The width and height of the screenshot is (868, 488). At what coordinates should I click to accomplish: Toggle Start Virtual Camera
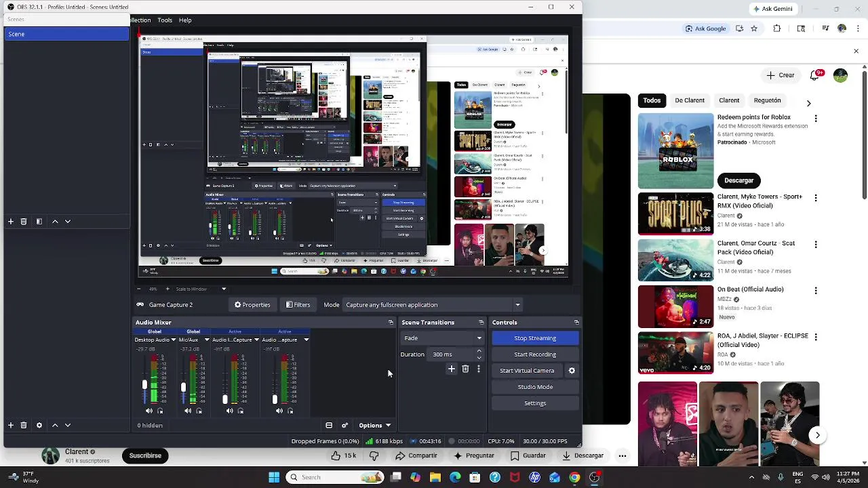click(x=527, y=371)
